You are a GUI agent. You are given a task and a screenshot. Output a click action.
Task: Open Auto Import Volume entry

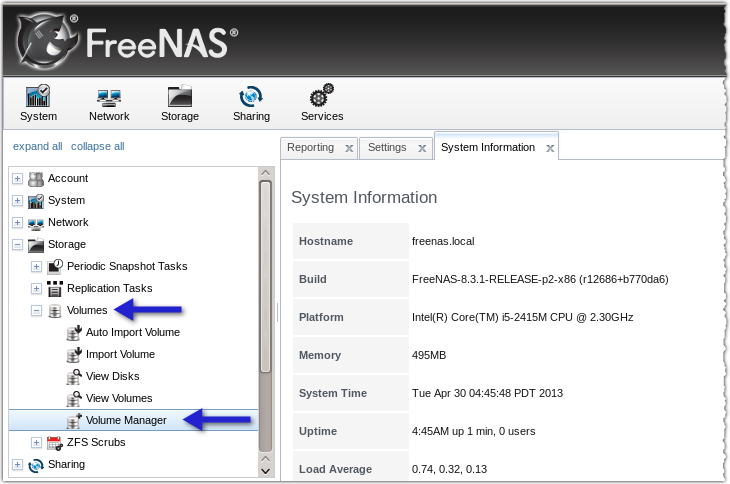pos(132,332)
